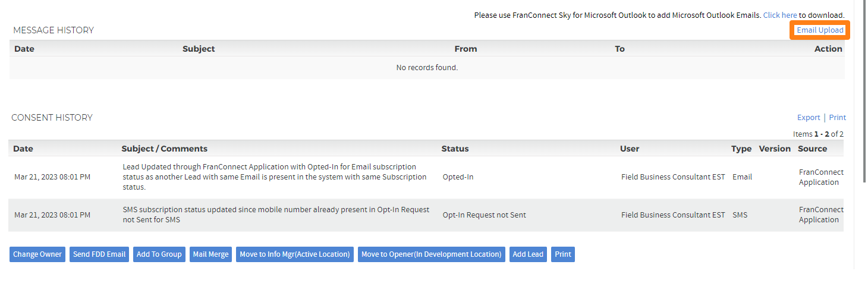Select the Message History Subject column header
Screen dimensions: 868x296
click(199, 49)
